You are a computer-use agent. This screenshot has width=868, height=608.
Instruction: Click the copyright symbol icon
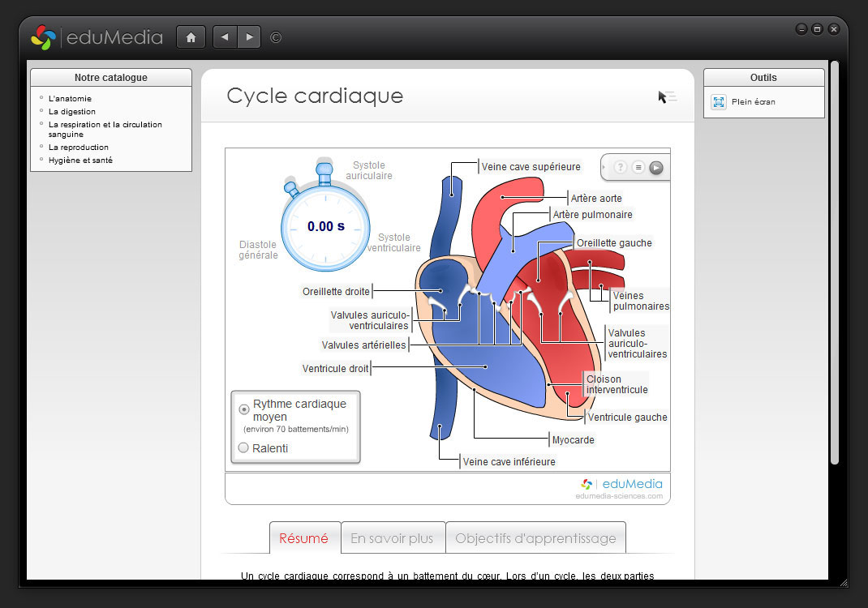276,37
